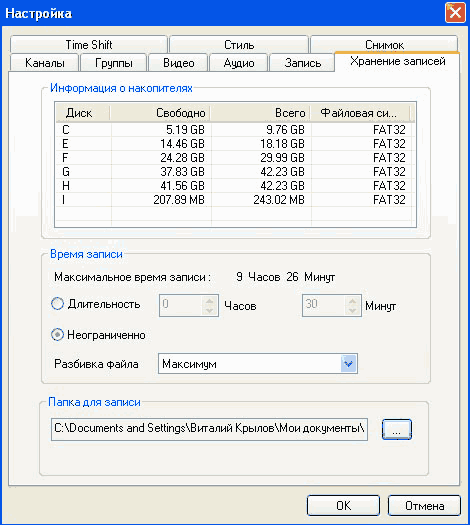Click the Информация о накопителях group title
Image resolution: width=470 pixels, height=525 pixels.
click(121, 88)
